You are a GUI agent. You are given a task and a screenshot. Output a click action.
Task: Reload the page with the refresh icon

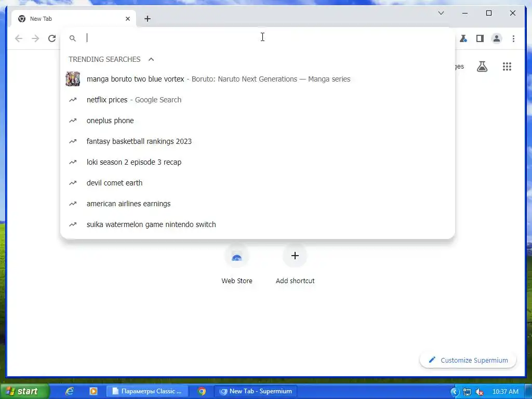pyautogui.click(x=52, y=38)
